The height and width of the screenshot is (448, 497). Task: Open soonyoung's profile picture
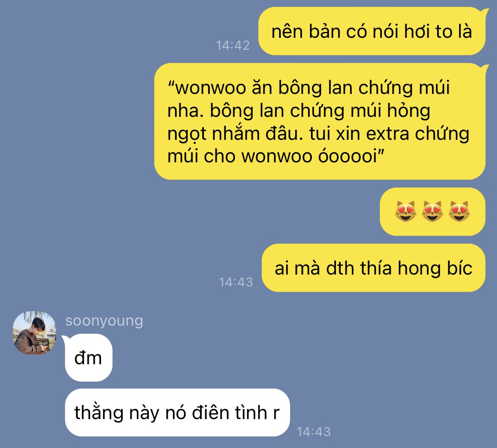(34, 332)
